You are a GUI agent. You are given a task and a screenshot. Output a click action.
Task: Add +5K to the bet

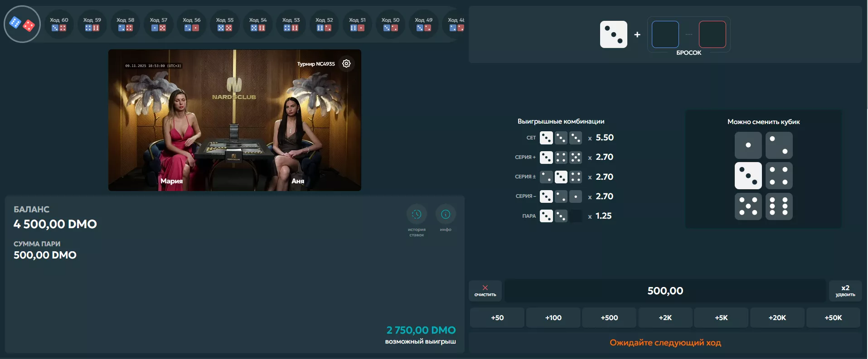pos(721,318)
